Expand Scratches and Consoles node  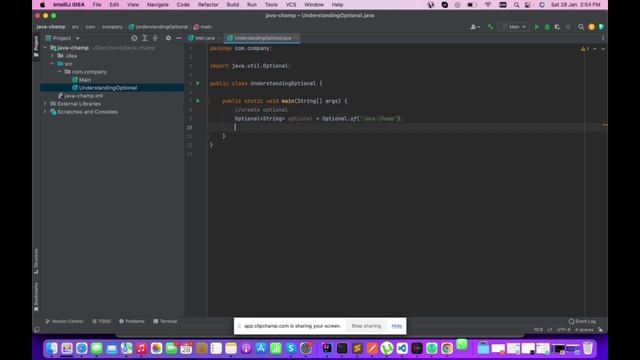45,111
